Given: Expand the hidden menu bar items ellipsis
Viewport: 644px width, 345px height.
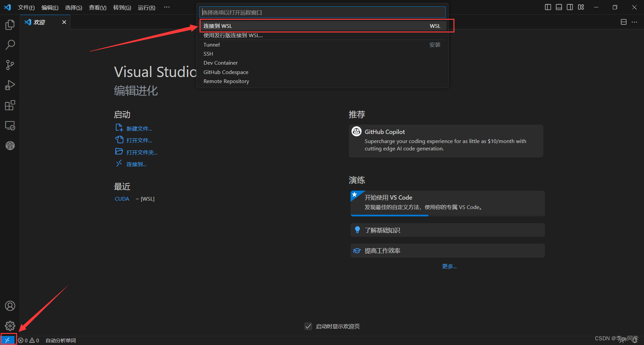Looking at the screenshot, I should pyautogui.click(x=167, y=7).
